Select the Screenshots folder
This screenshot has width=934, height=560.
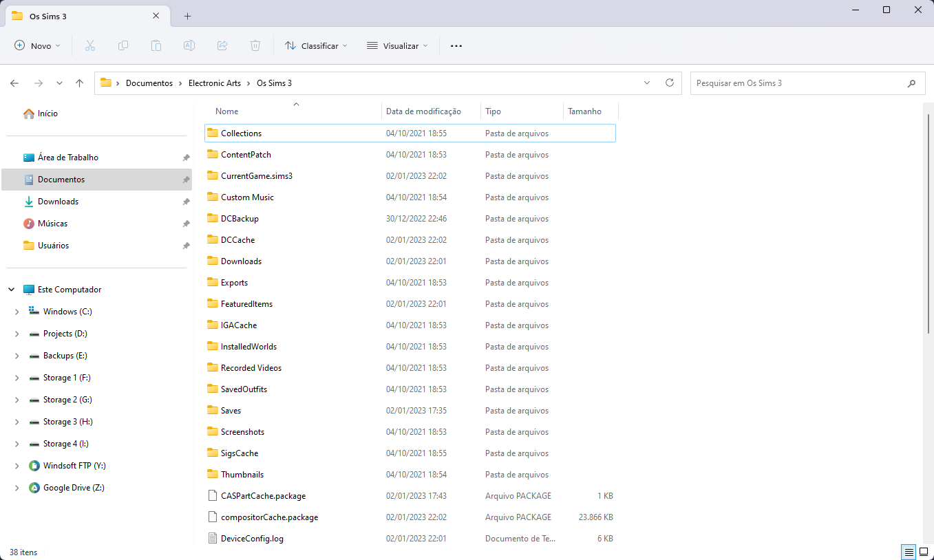pos(410,432)
